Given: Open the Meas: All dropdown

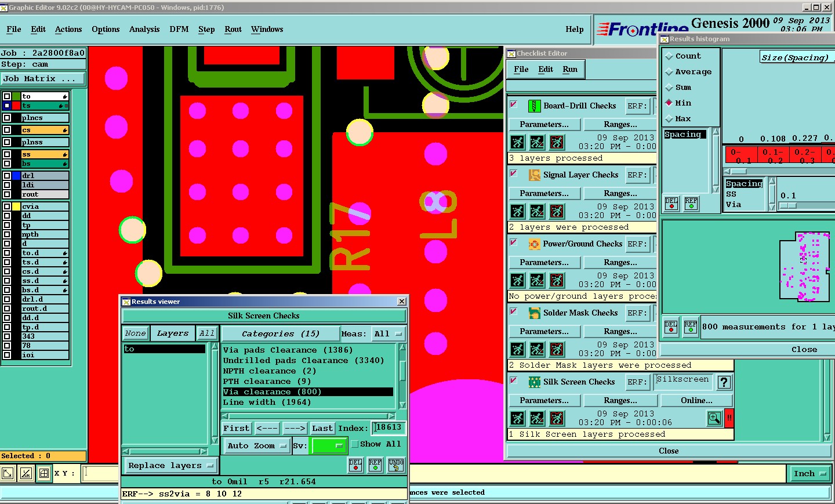Looking at the screenshot, I should (x=389, y=334).
